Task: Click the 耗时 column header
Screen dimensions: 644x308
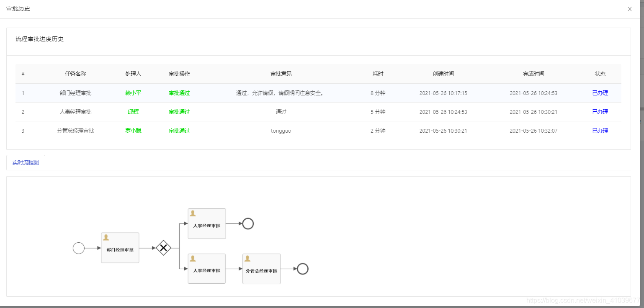Action: pos(378,74)
